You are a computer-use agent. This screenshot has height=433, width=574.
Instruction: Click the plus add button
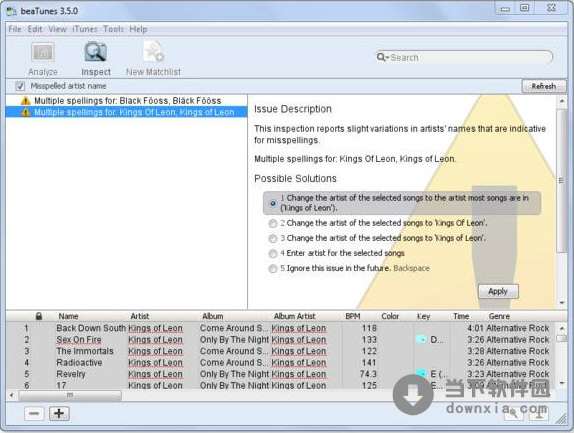click(59, 414)
